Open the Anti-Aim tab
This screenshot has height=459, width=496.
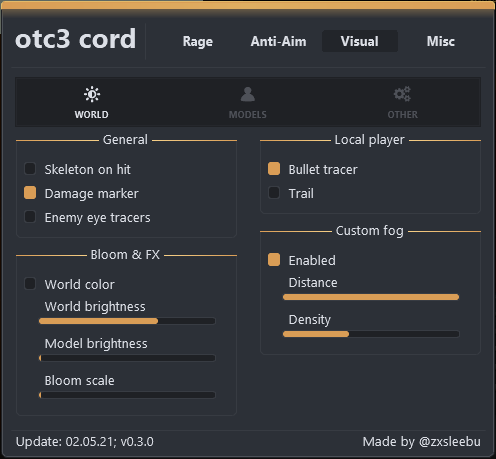coord(278,41)
